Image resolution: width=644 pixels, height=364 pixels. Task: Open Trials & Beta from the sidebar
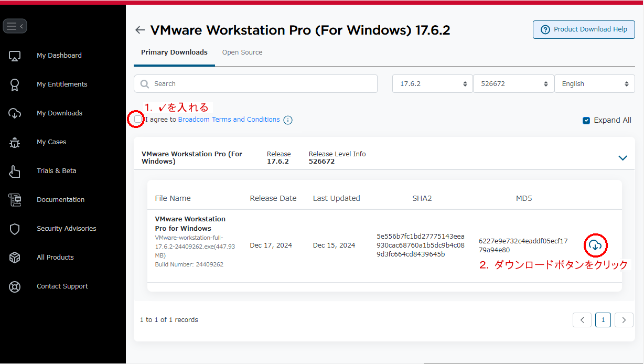(56, 171)
